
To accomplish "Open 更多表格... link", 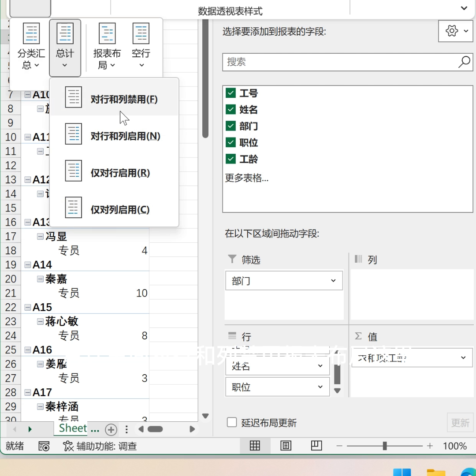I will tap(246, 178).
